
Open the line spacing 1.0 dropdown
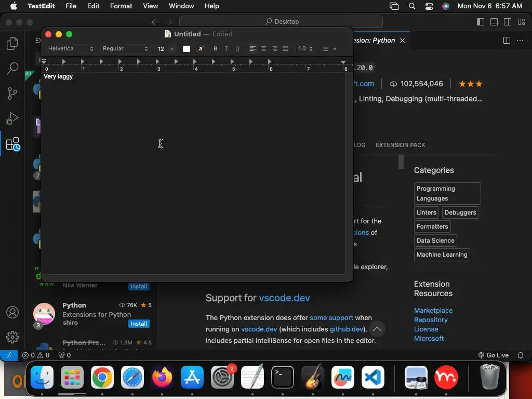pos(305,48)
